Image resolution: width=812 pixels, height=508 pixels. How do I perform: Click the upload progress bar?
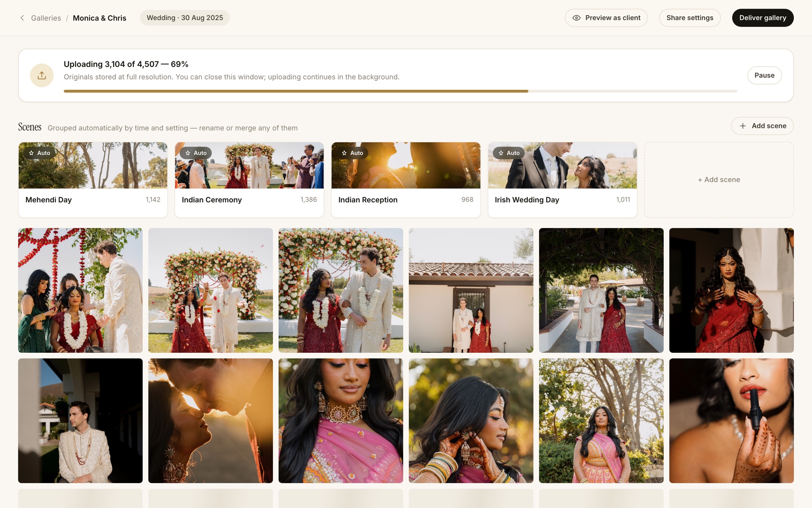400,91
